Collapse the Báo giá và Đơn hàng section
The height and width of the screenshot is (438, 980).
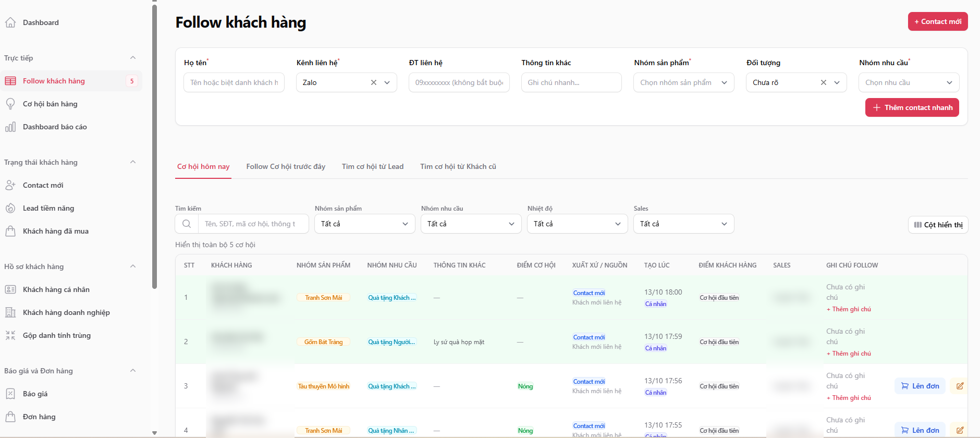point(133,371)
